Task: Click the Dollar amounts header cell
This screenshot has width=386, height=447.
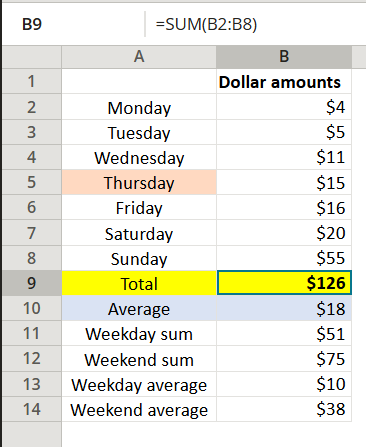Action: pyautogui.click(x=284, y=82)
